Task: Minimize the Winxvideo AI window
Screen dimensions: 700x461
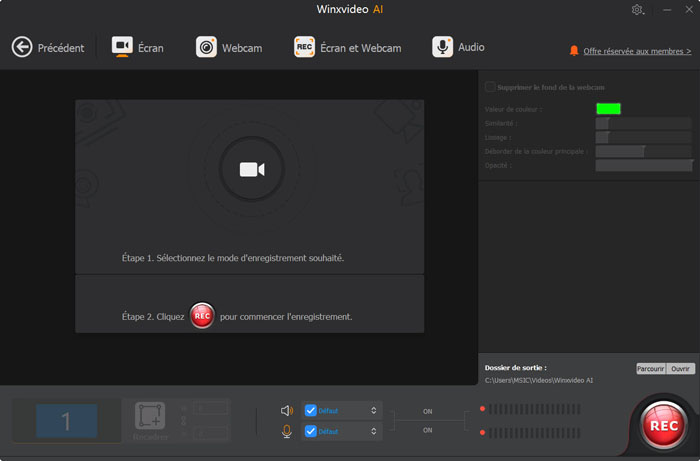Action: coord(667,10)
